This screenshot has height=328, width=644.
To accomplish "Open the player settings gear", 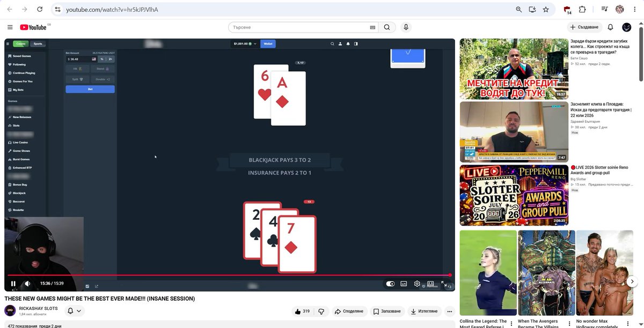I will pyautogui.click(x=417, y=284).
